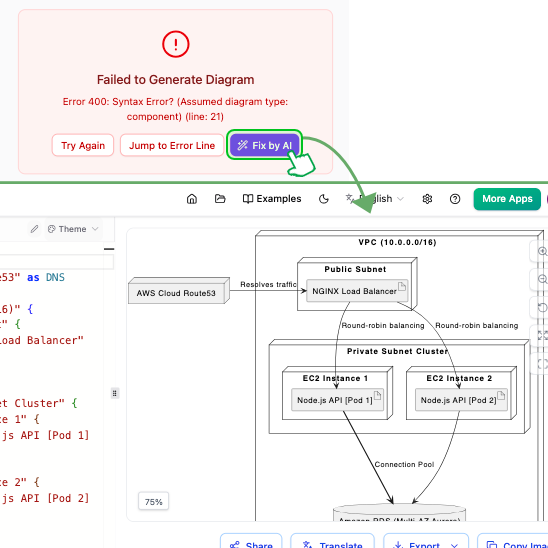Click the zoom in magnifier icon
Screen dimensions: 548x548
click(542, 251)
